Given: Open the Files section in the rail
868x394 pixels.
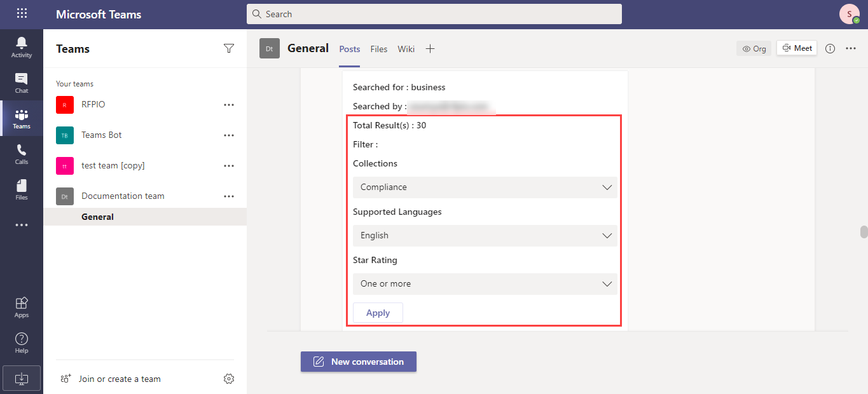Looking at the screenshot, I should tap(22, 189).
